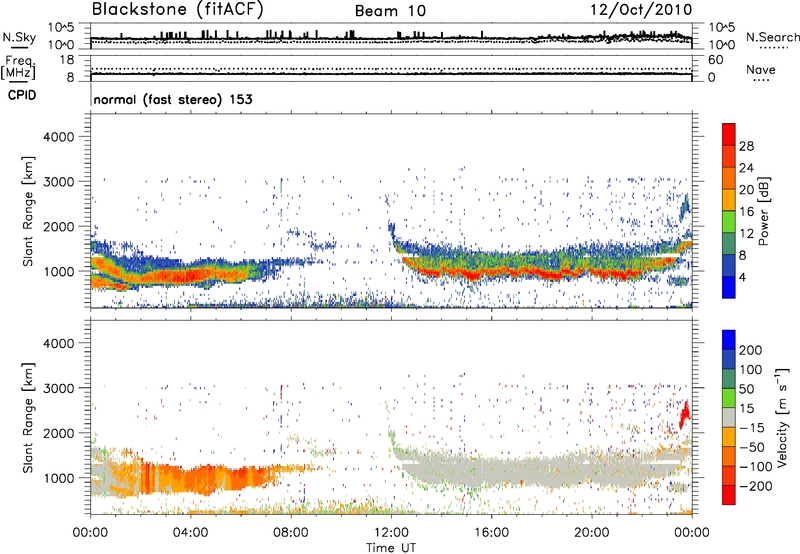Click the "CPID" label
The width and height of the screenshot is (800, 554).
tap(22, 95)
